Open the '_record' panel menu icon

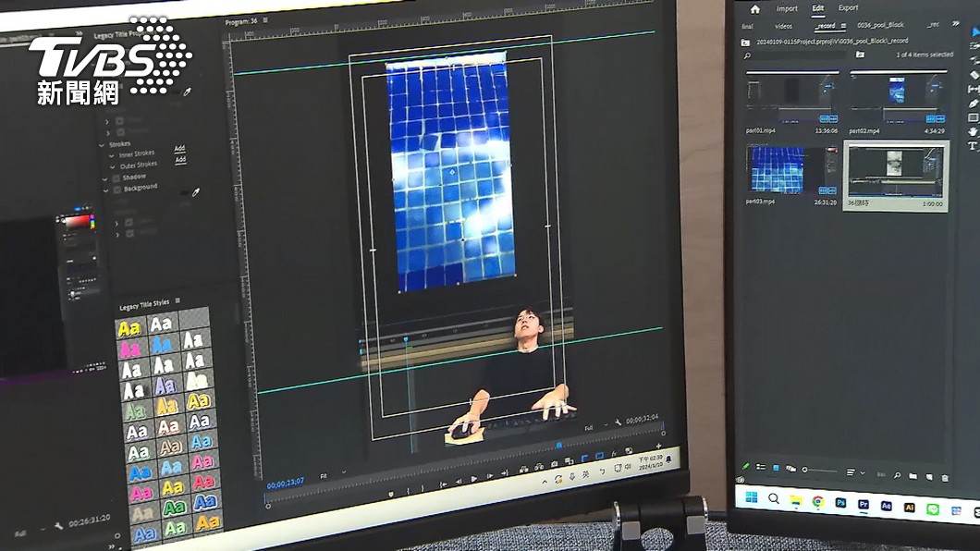[x=843, y=26]
